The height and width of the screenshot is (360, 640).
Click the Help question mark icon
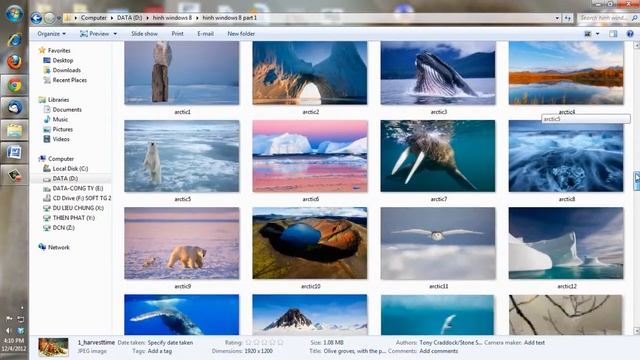(630, 34)
